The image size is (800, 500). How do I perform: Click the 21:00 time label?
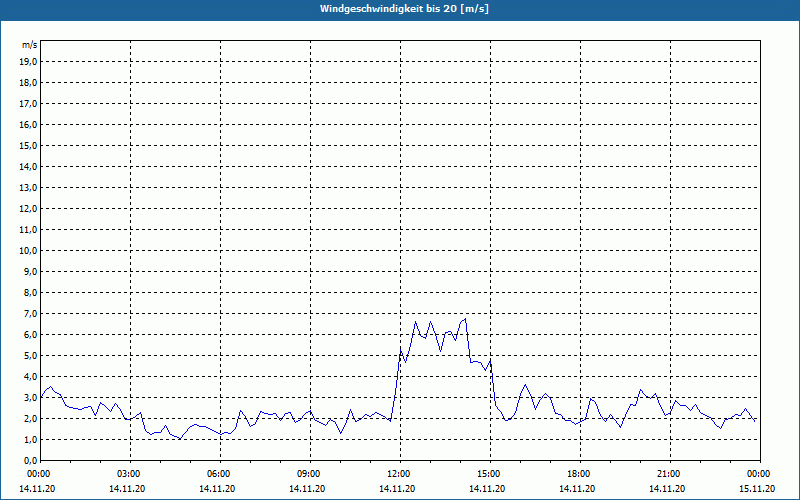670,474
